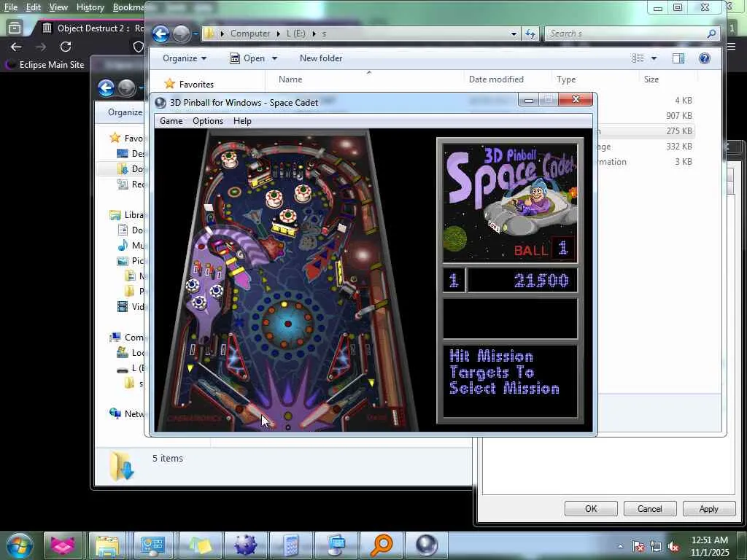Switch to the Object Destruct 2 browser tab
Screen dimensions: 747x560
tap(93, 28)
